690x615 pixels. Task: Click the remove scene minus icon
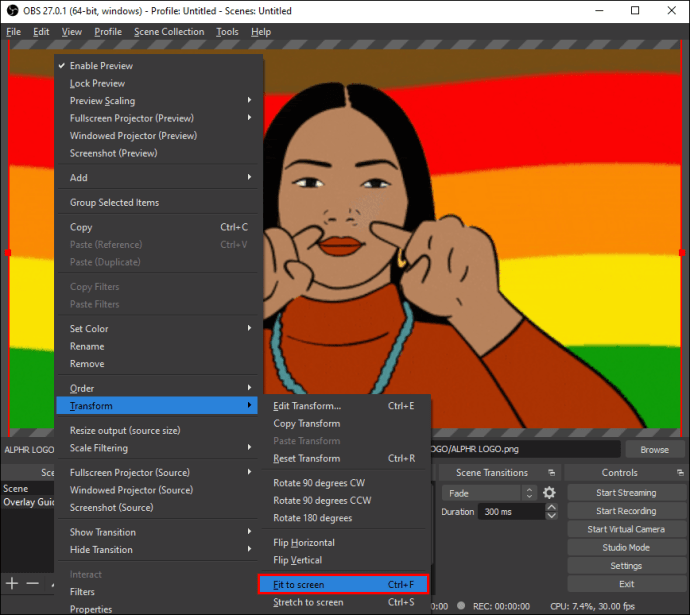(x=32, y=583)
